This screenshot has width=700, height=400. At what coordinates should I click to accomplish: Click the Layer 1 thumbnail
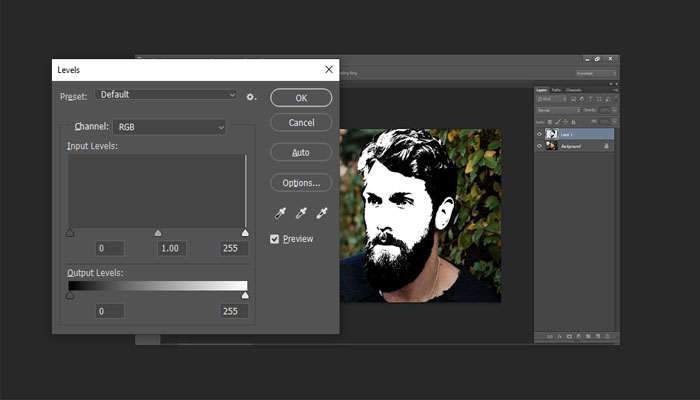[552, 133]
